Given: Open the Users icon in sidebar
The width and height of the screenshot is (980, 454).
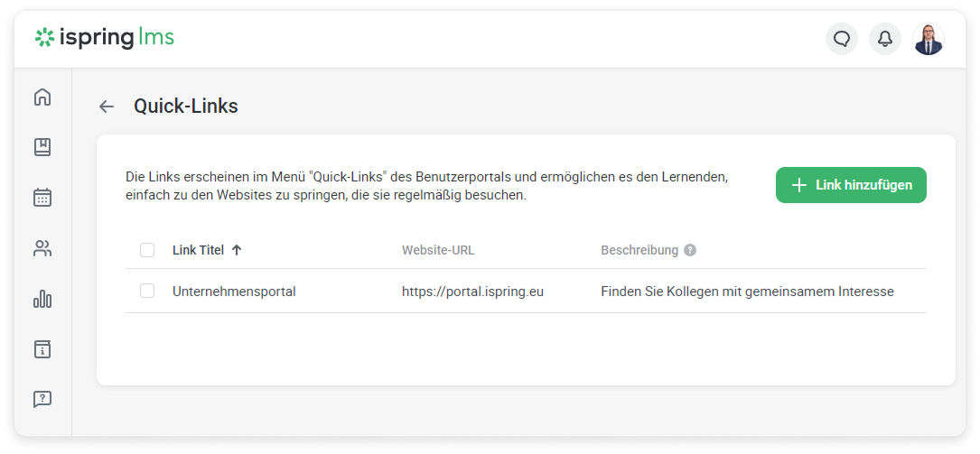Looking at the screenshot, I should pos(42,248).
